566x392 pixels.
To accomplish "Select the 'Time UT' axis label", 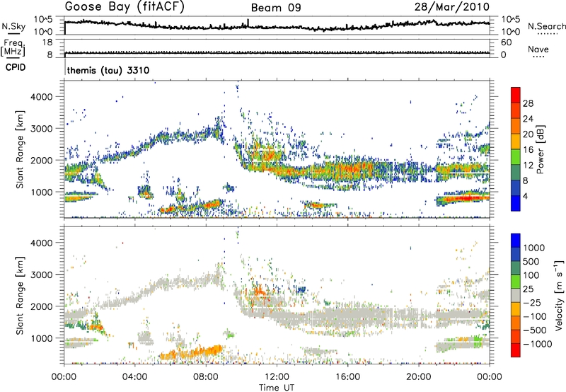I will click(277, 388).
